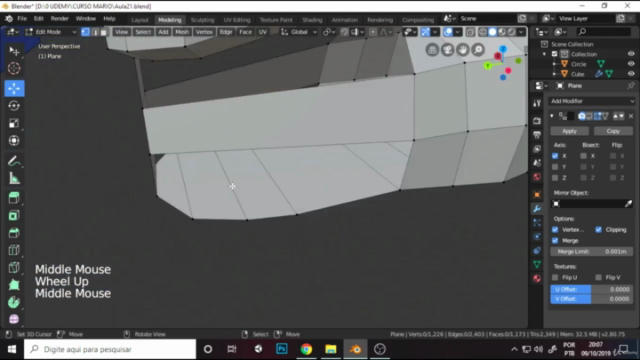Select the Poly Build tool

14,285
